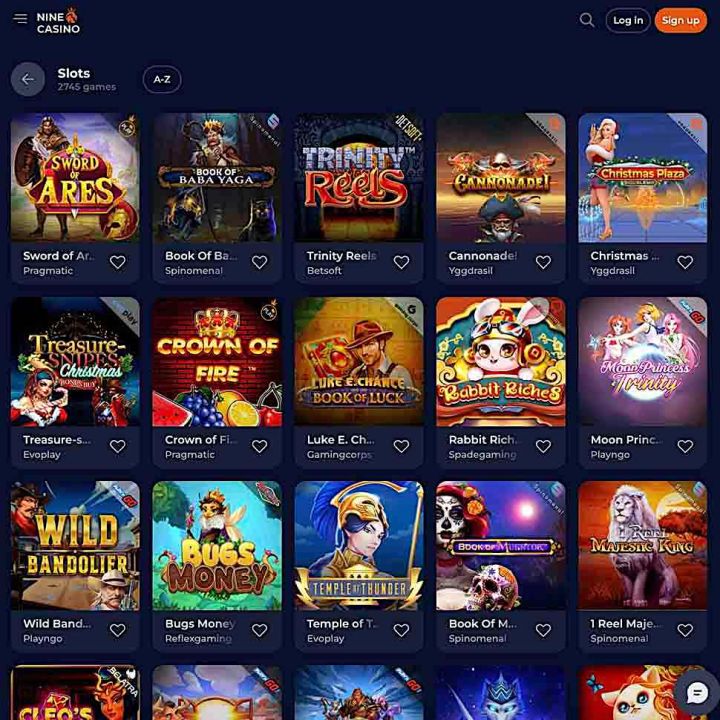Toggle heart on Moon Princess Trinity
Viewport: 720px width, 720px height.
point(685,446)
